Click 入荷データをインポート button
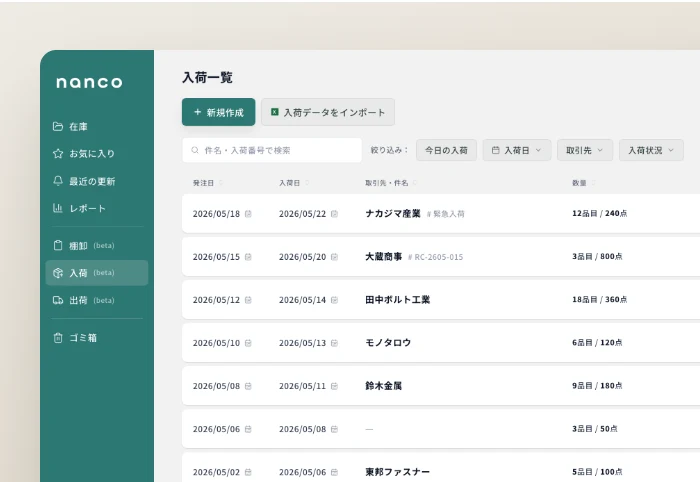700x482 pixels. point(328,112)
